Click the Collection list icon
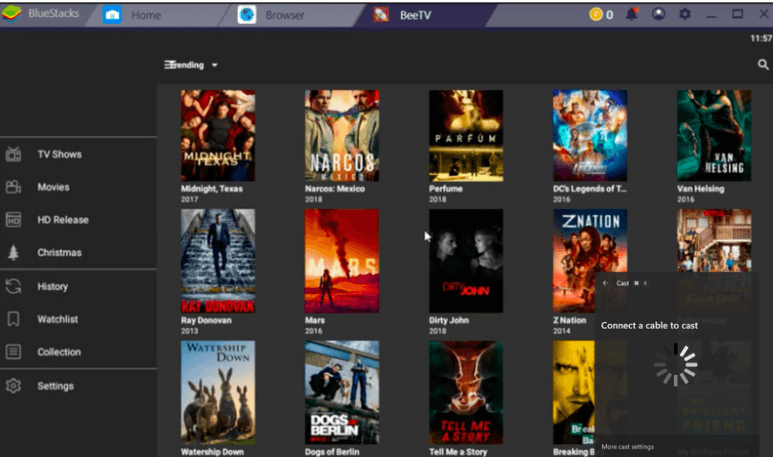The height and width of the screenshot is (457, 773). pos(14,352)
